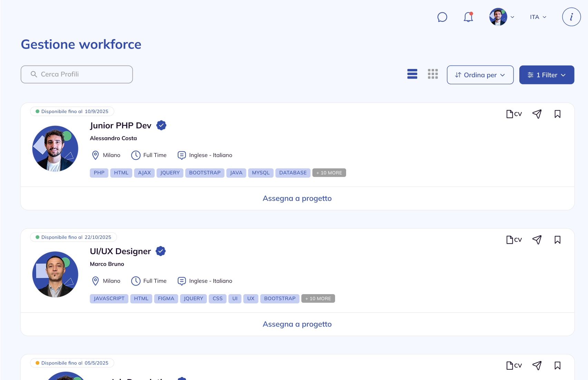Click the AJAX skill tag
This screenshot has width=588, height=380.
tap(144, 173)
